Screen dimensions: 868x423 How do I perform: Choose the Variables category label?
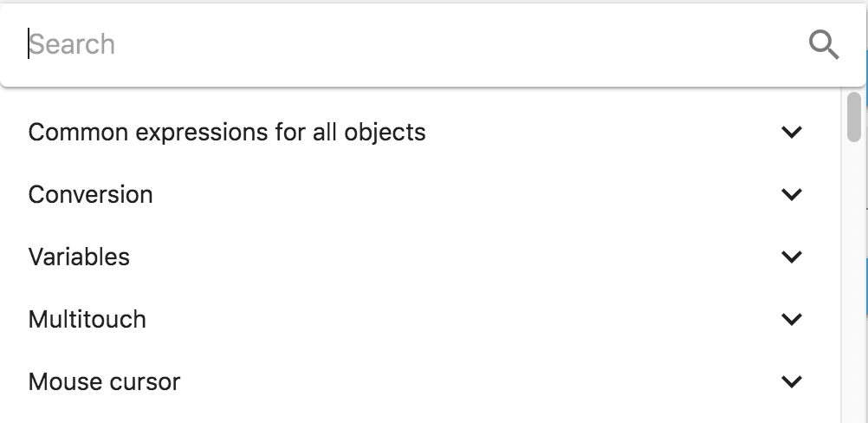(79, 257)
